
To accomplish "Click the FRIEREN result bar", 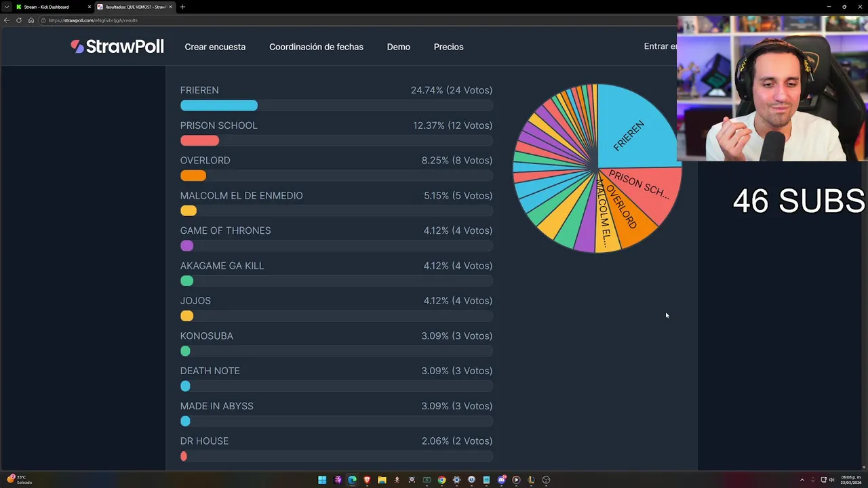I will (219, 106).
